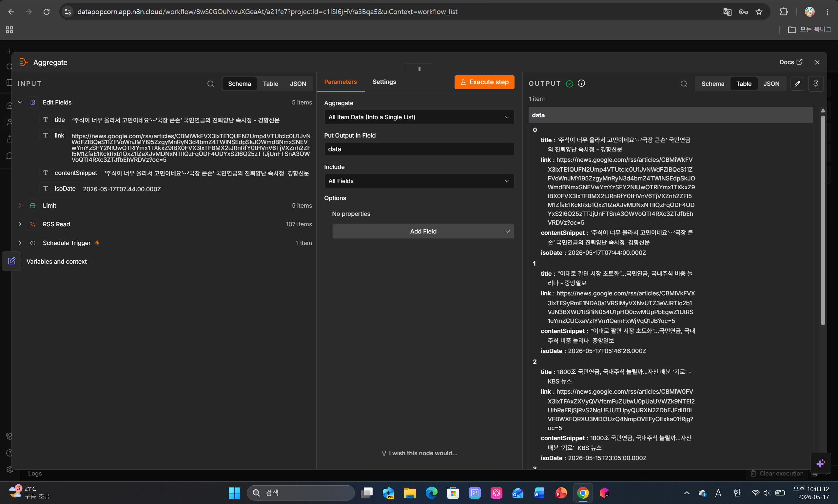Click the Windows taskbar search box
This screenshot has width=838, height=504.
[301, 493]
